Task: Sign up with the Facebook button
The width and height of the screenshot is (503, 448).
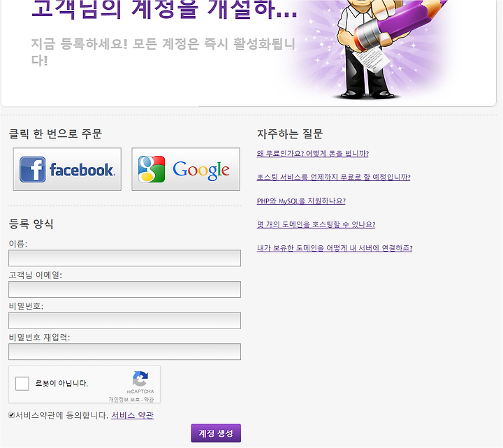Action: [67, 169]
